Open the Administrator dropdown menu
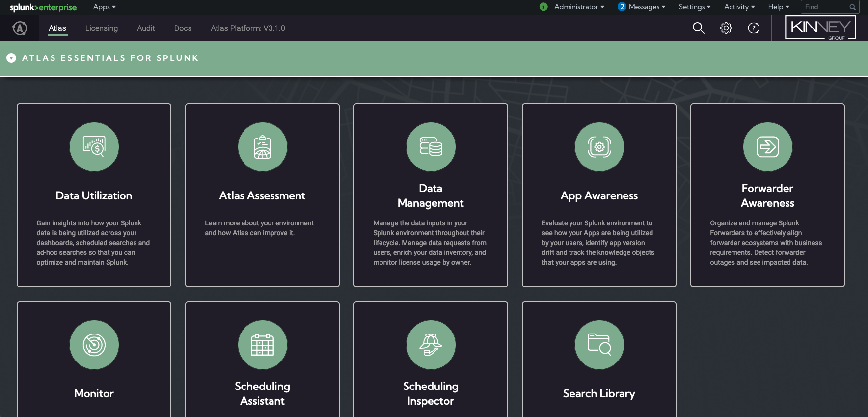Image resolution: width=868 pixels, height=417 pixels. [579, 7]
